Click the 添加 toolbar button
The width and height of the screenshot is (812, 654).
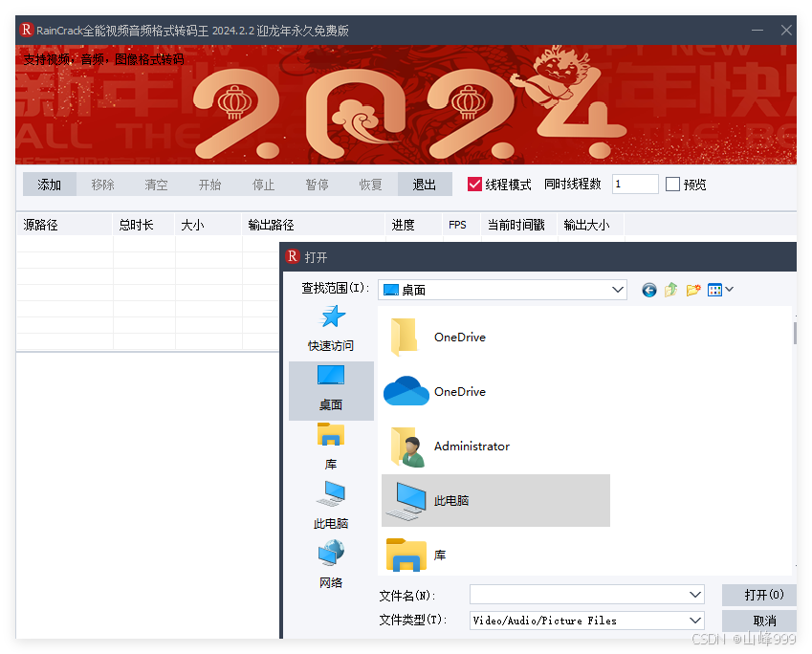coord(49,185)
